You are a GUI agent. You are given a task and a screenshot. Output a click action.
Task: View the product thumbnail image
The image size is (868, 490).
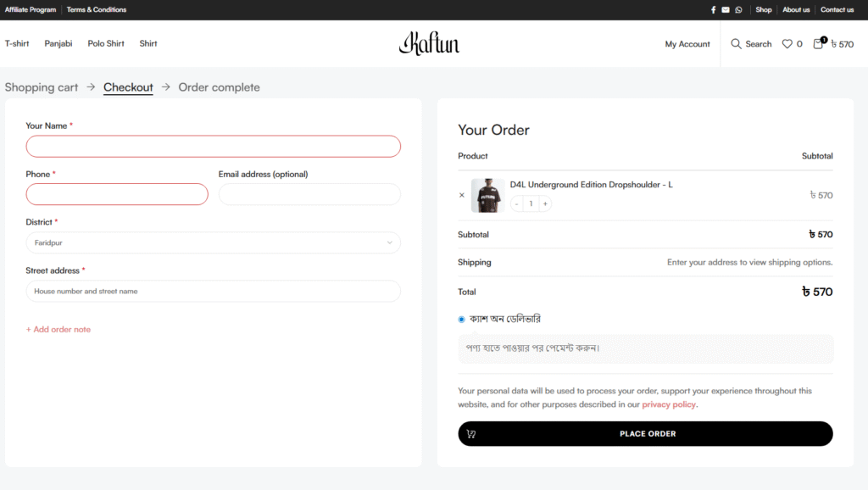pos(487,195)
